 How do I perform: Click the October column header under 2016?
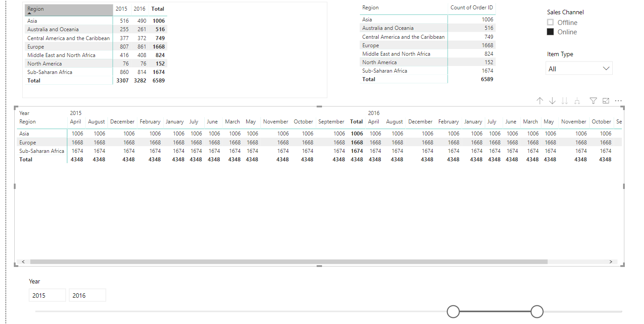601,122
